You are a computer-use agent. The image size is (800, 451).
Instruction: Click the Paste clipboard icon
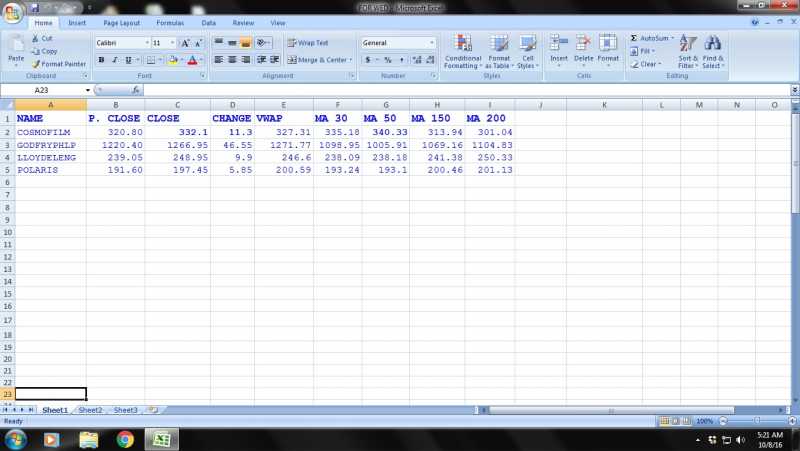[16, 45]
